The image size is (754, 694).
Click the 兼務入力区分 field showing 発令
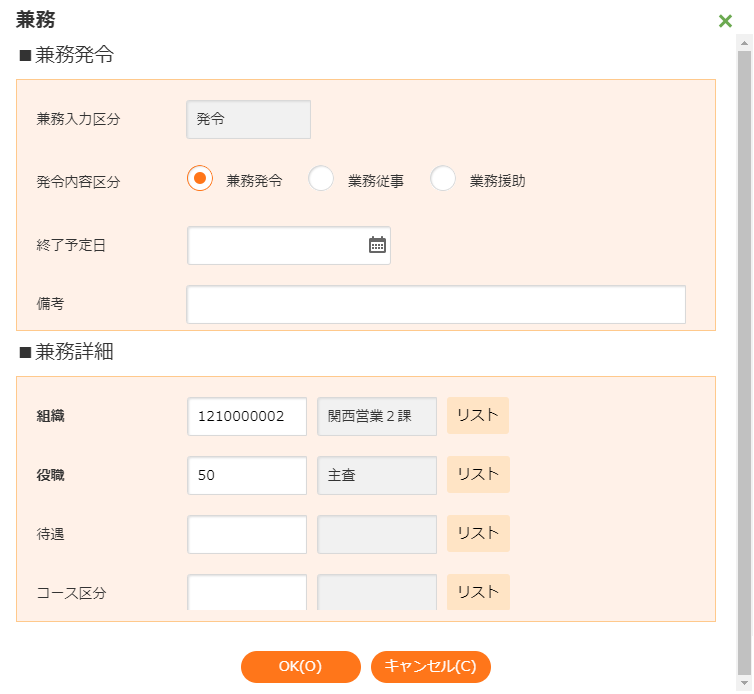[x=249, y=119]
